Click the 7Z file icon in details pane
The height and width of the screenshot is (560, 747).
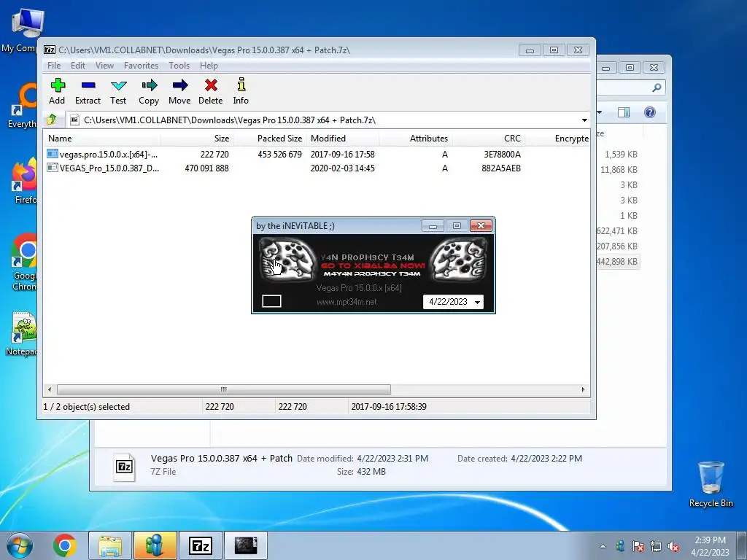[124, 467]
